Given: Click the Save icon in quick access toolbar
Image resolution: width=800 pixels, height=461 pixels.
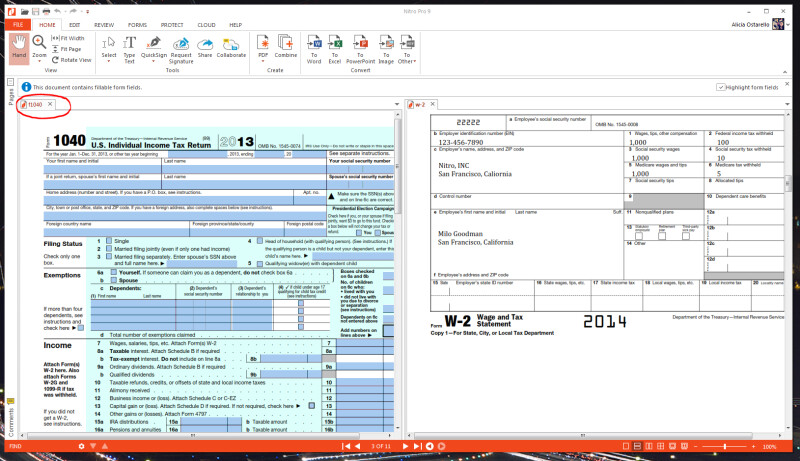Looking at the screenshot, I should [35, 11].
